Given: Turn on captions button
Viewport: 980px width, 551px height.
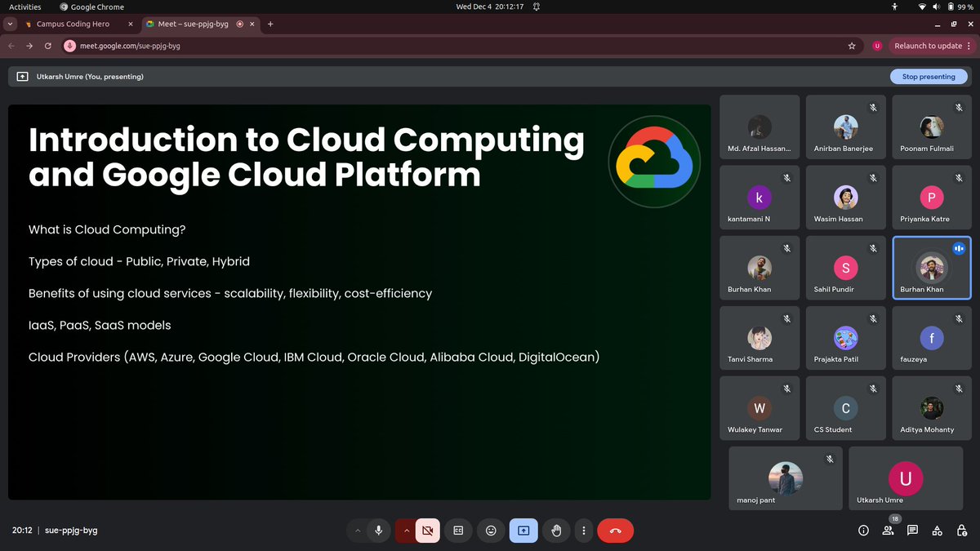Looking at the screenshot, I should coord(458,531).
